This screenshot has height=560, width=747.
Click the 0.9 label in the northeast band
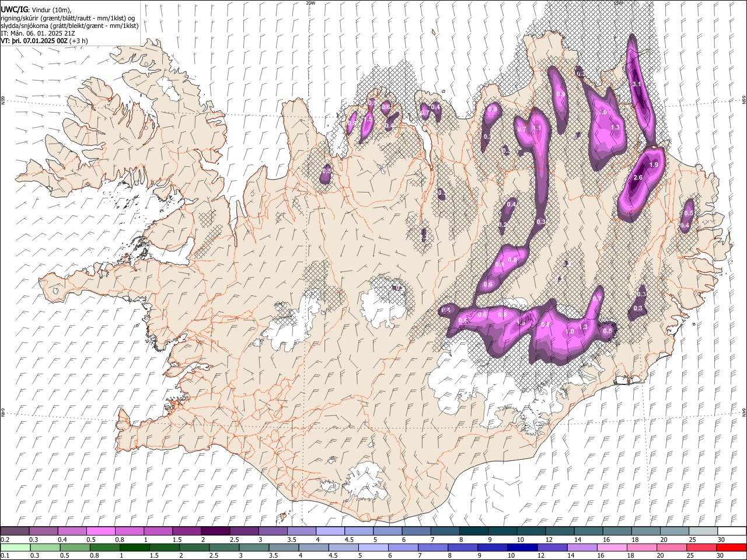pyautogui.click(x=561, y=94)
